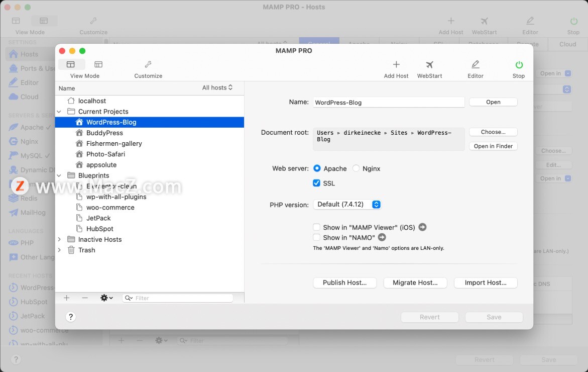Screen dimensions: 588x372
Task: Click the arrow next to Show in NAMO
Action: pyautogui.click(x=382, y=237)
